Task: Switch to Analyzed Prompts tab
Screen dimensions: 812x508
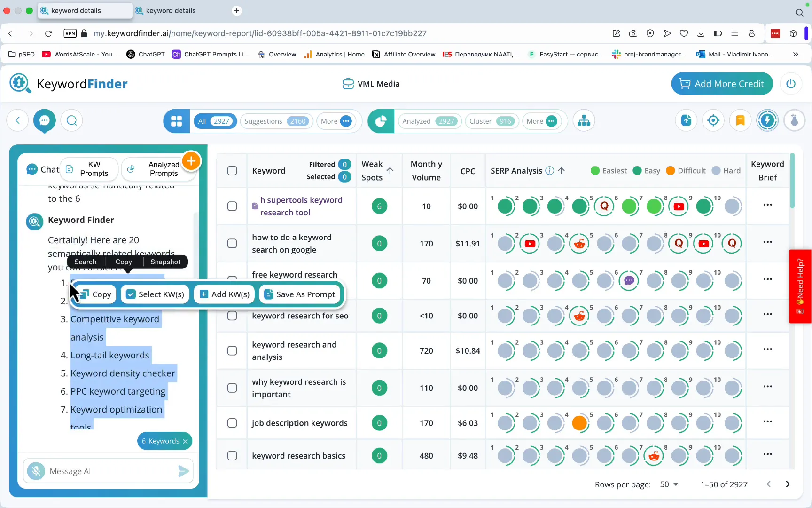Action: [x=158, y=169]
